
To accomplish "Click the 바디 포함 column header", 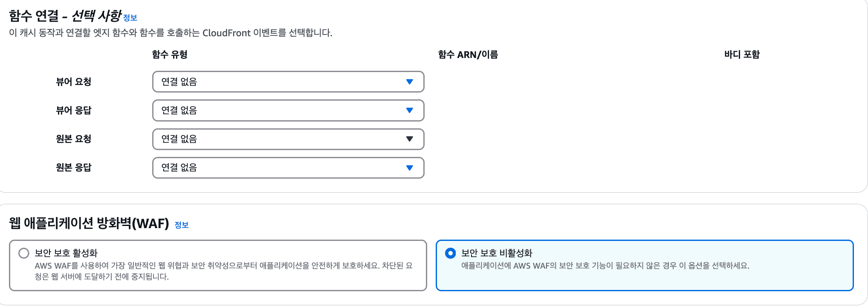I will (x=742, y=55).
